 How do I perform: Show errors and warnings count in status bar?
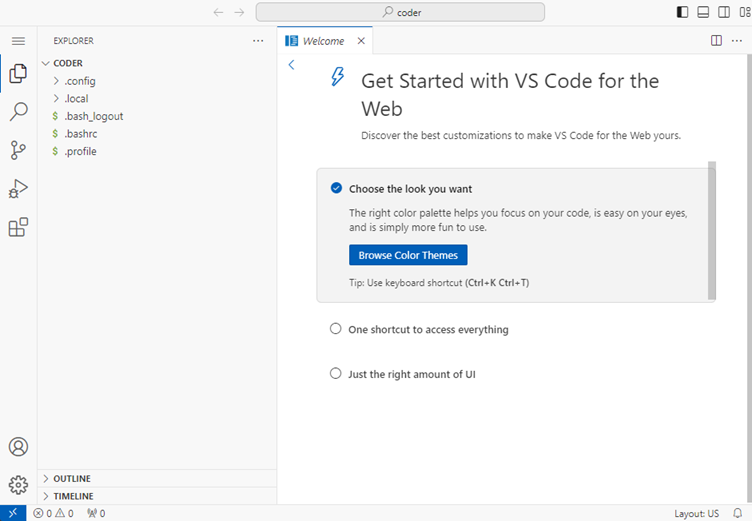coord(53,513)
